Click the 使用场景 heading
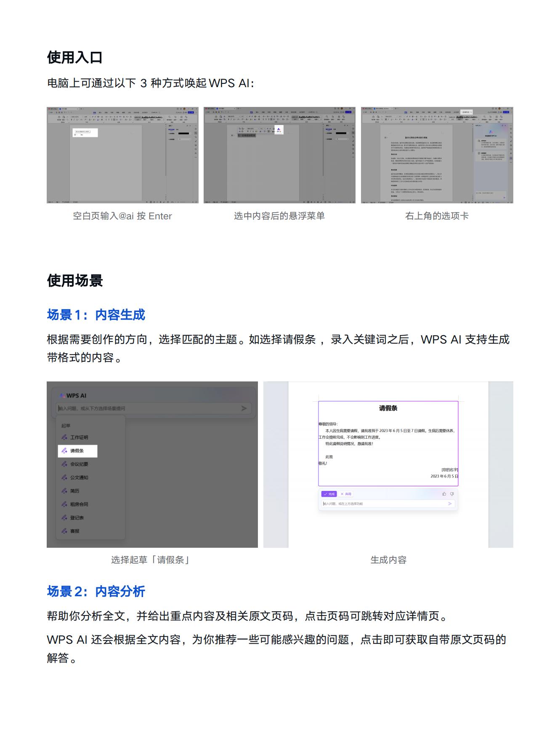This screenshot has height=741, width=560. (75, 281)
